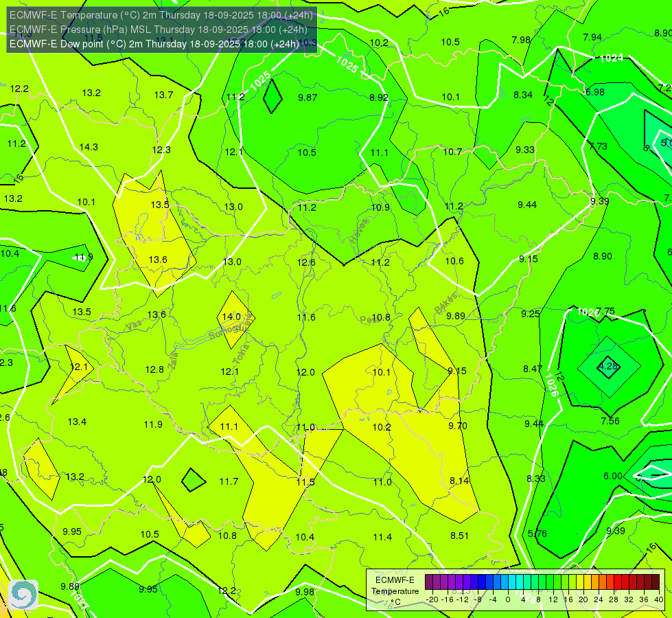
Task: Click the map value 4.28
Action: pyautogui.click(x=608, y=366)
